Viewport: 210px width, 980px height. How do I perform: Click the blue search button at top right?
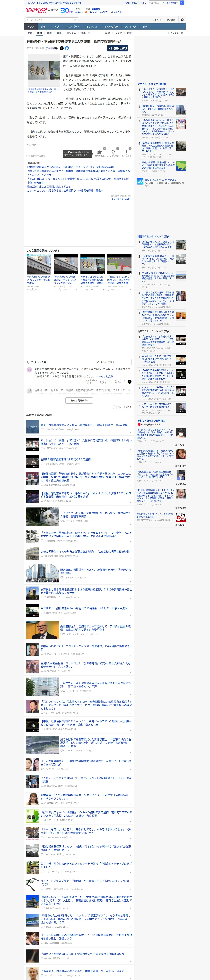pos(182,3)
